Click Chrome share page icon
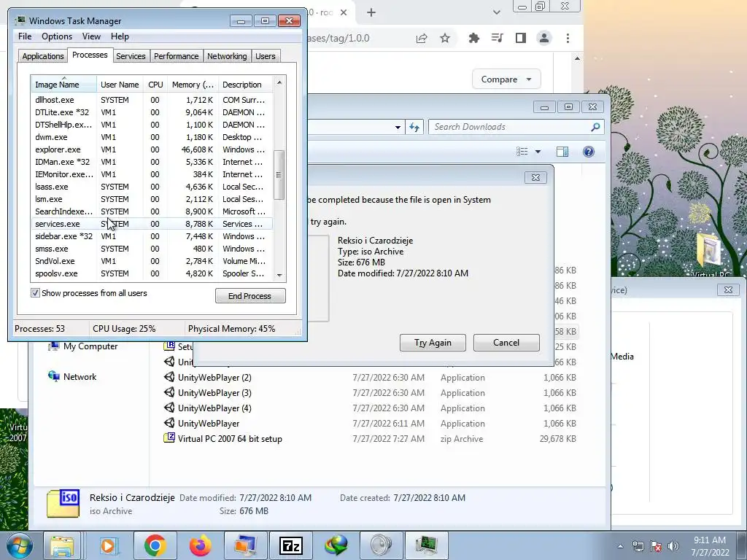This screenshot has width=747, height=560. point(422,38)
